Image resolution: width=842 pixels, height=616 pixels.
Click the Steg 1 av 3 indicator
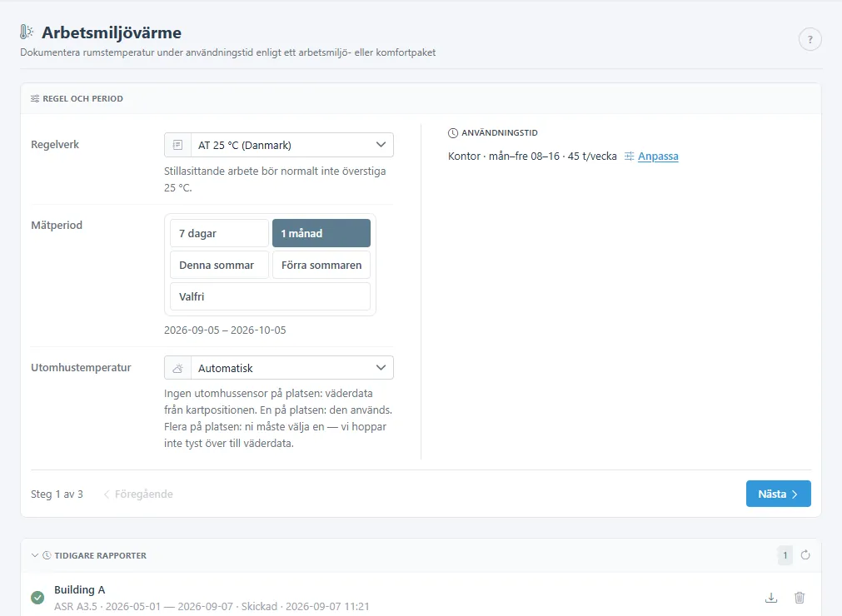point(57,494)
